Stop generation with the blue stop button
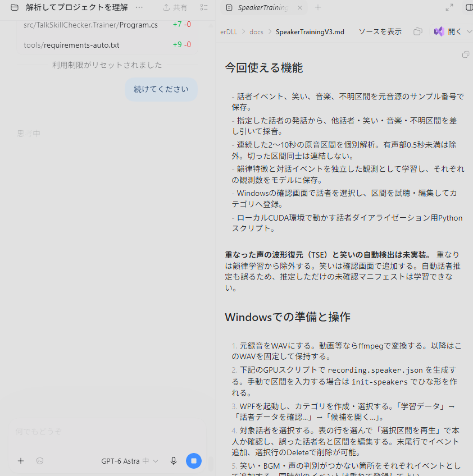 [193, 461]
